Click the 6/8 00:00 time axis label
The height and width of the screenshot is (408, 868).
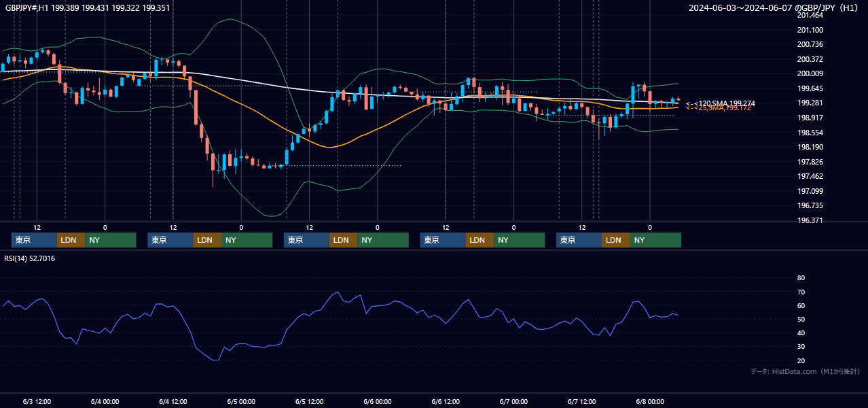649,401
